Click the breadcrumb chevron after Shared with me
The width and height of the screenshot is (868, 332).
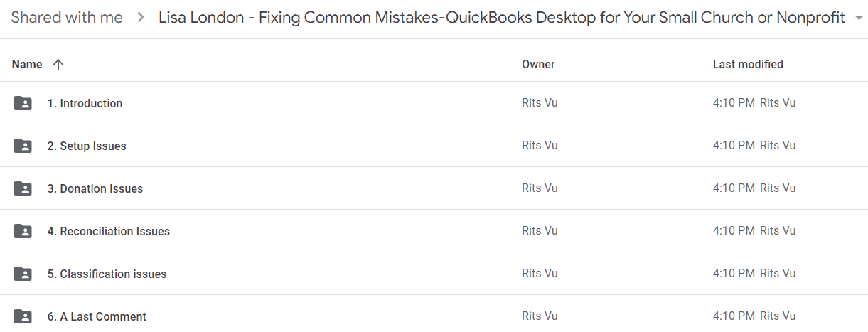[140, 18]
